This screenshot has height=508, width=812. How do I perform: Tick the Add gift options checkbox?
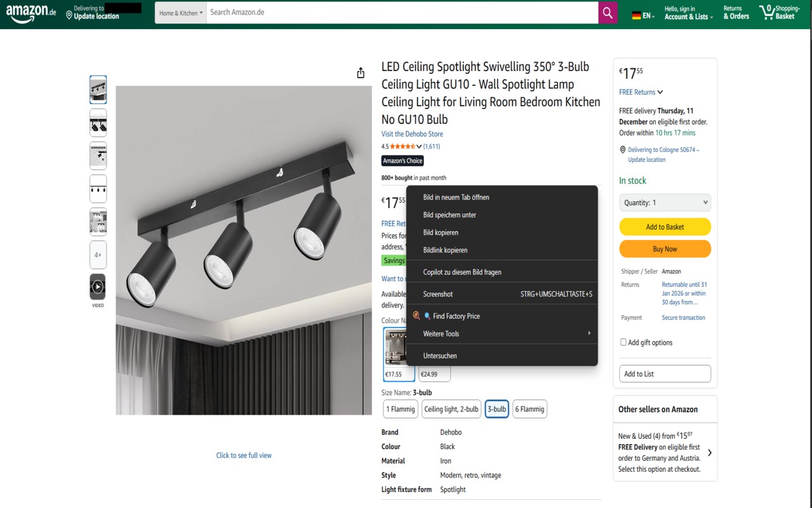point(623,342)
